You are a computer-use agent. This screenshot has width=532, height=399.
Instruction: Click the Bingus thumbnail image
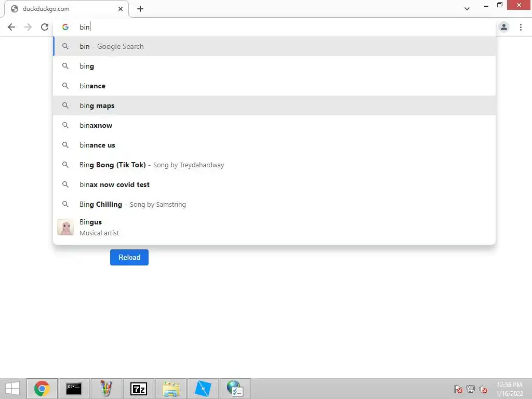[x=65, y=227]
